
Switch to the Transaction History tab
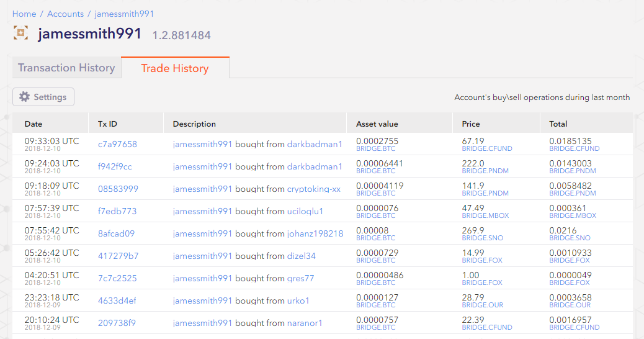66,68
